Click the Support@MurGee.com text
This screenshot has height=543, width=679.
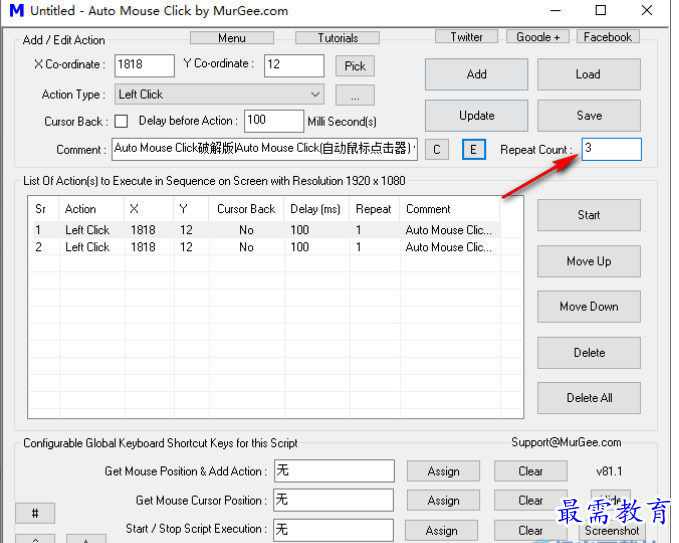(566, 442)
